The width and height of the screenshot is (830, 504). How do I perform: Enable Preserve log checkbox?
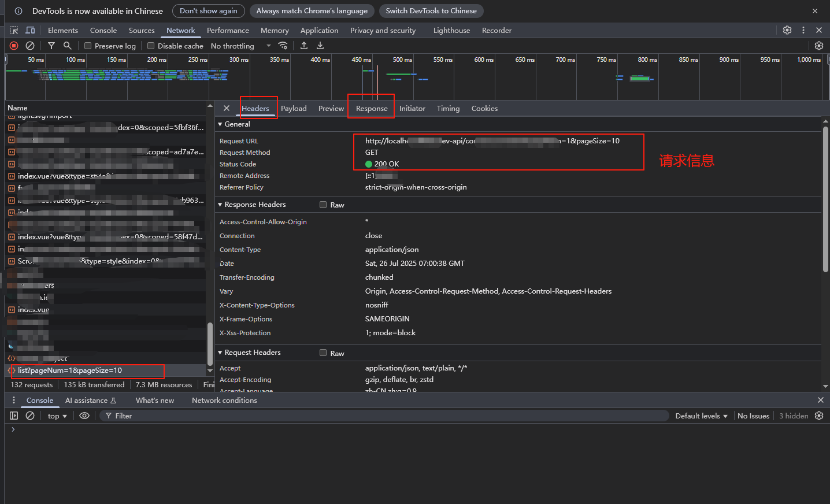pos(88,46)
